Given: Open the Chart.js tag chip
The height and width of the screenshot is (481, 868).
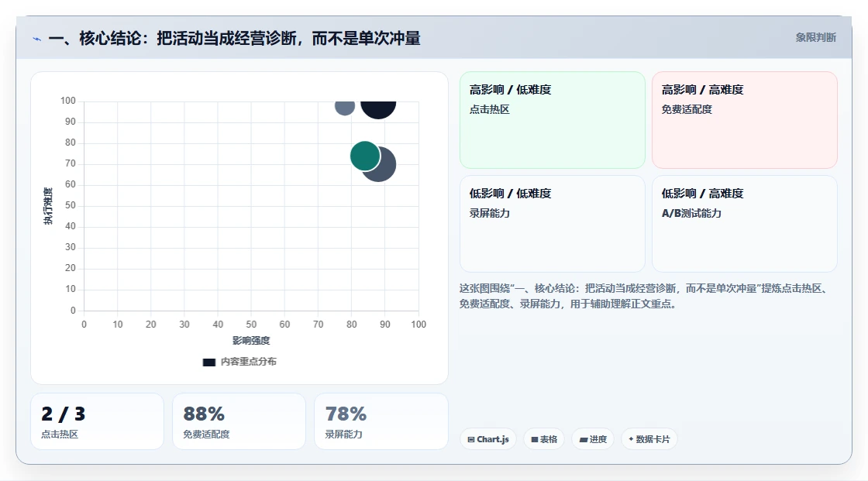Looking at the screenshot, I should point(488,439).
